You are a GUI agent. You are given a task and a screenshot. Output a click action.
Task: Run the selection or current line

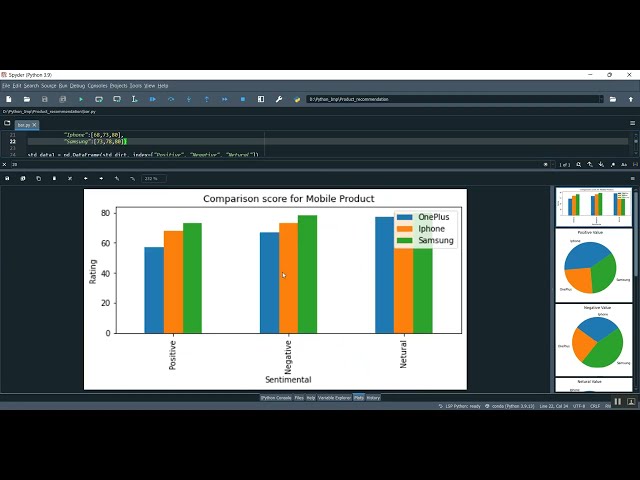(134, 99)
